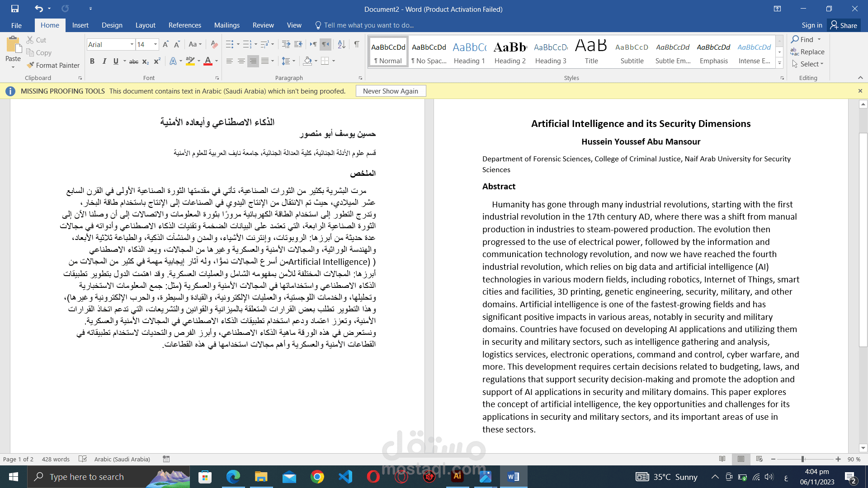Viewport: 868px width, 488px height.
Task: Click the zoom slider handle
Action: pyautogui.click(x=803, y=459)
